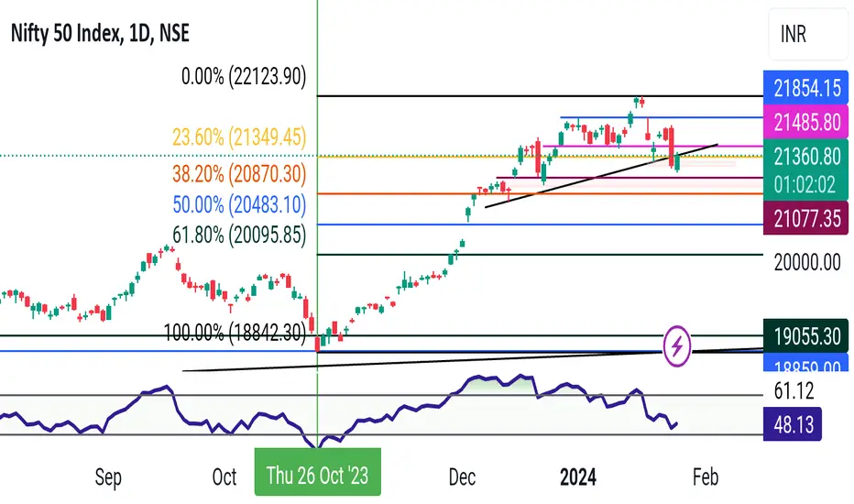The height and width of the screenshot is (504, 854).
Task: Open the INR currency selector
Action: (808, 35)
